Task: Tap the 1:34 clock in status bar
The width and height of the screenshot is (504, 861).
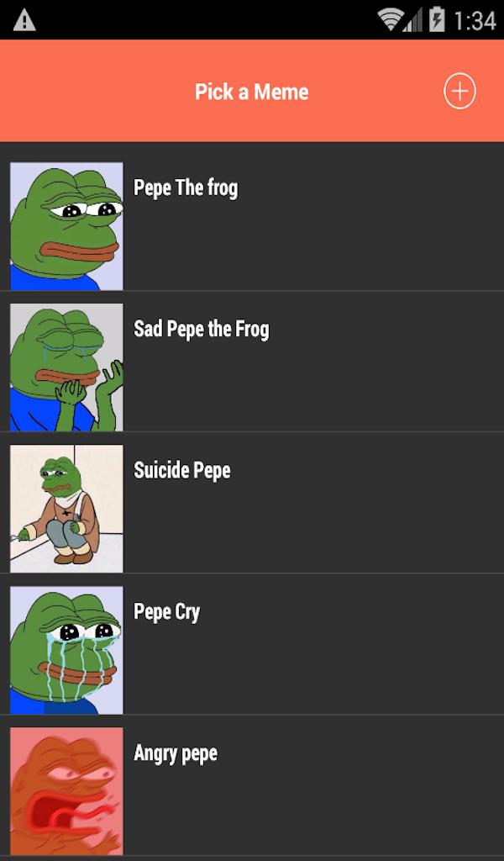Action: pyautogui.click(x=475, y=21)
